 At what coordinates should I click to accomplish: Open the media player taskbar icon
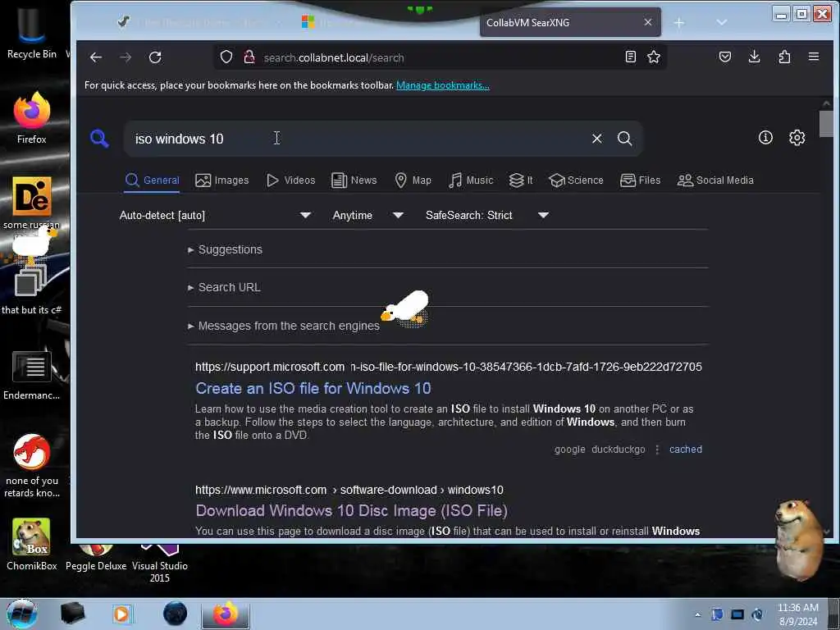coord(121,614)
